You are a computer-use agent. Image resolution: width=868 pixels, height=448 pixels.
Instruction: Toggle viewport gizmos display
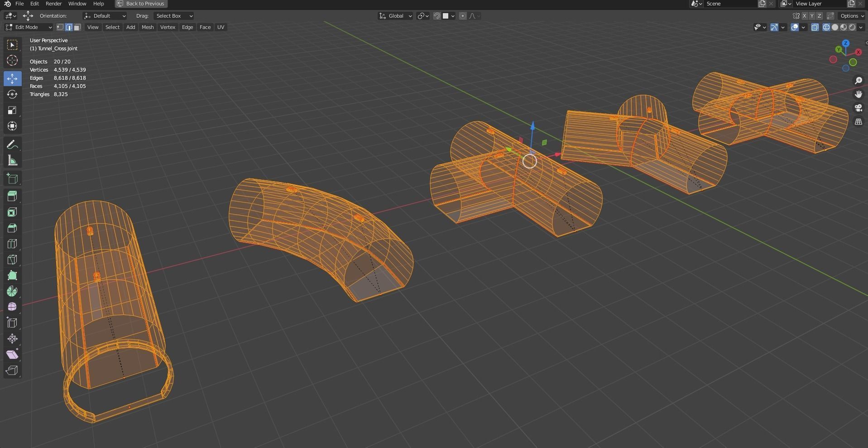774,27
